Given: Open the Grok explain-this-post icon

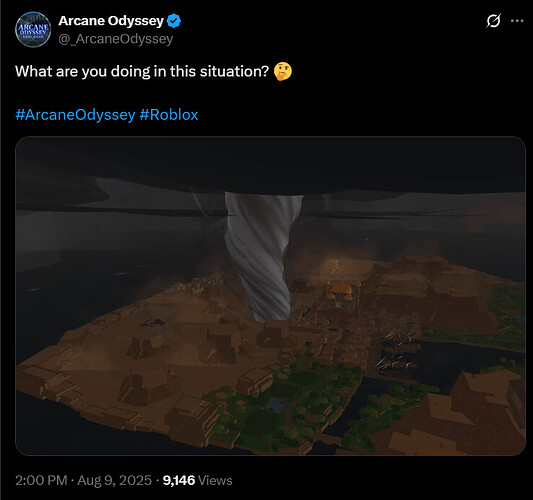Looking at the screenshot, I should (x=493, y=21).
